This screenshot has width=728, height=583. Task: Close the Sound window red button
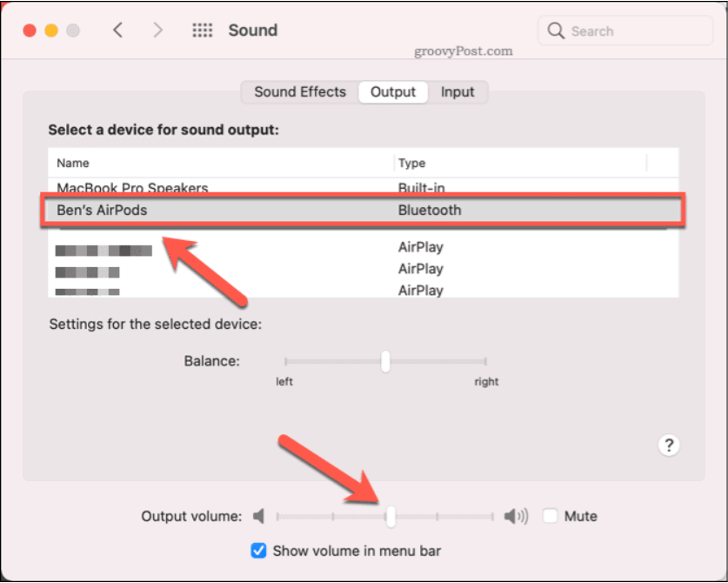(x=30, y=30)
